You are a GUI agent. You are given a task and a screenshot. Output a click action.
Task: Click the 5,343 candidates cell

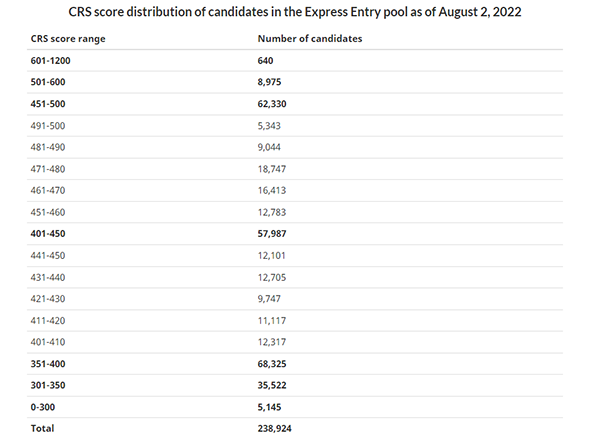[272, 125]
